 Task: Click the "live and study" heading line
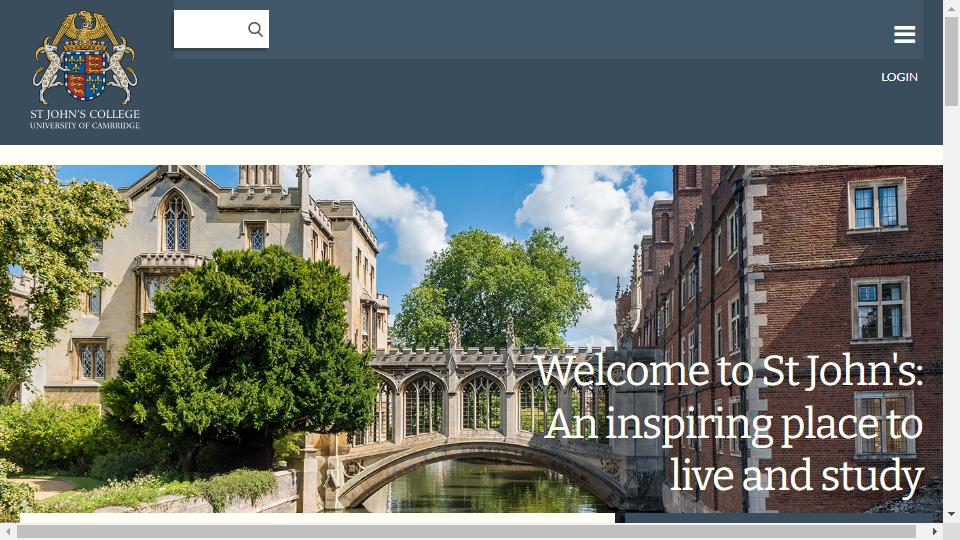(x=797, y=474)
